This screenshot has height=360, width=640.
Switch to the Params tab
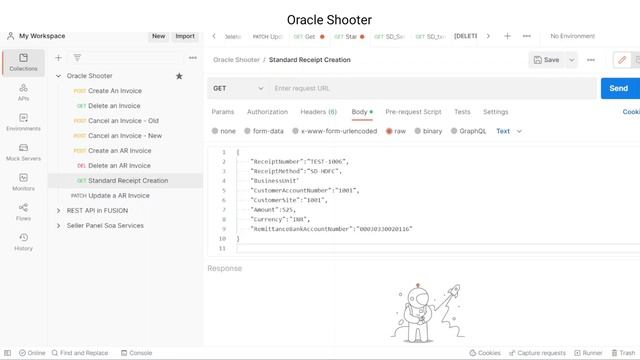tap(223, 112)
